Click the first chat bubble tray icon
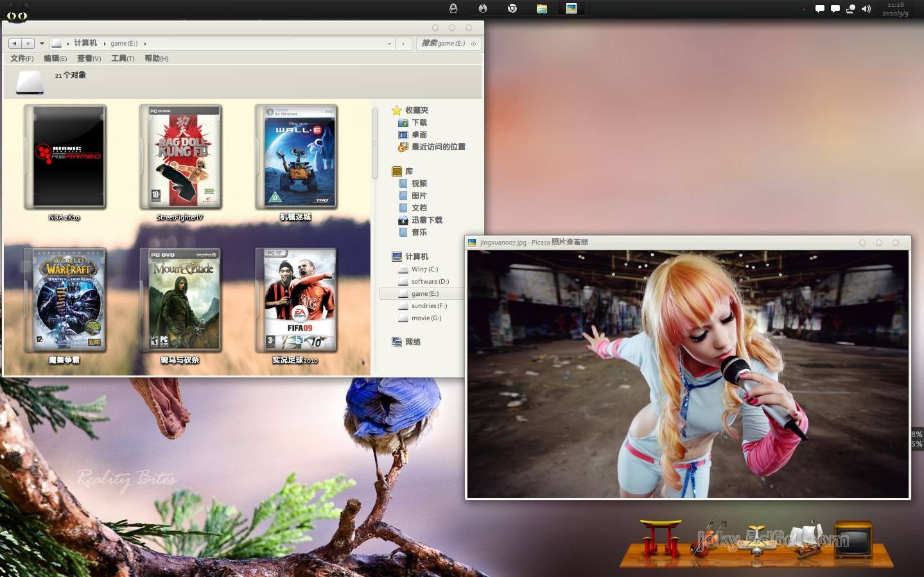The height and width of the screenshot is (577, 924). click(x=820, y=9)
